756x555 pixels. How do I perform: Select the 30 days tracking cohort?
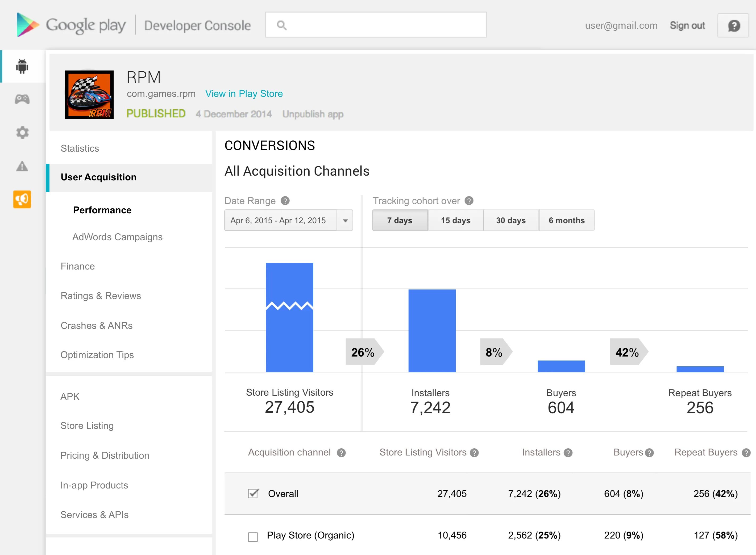510,220
